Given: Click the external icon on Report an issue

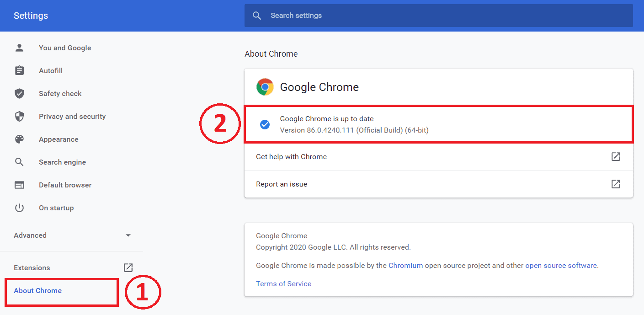Looking at the screenshot, I should click(x=616, y=184).
